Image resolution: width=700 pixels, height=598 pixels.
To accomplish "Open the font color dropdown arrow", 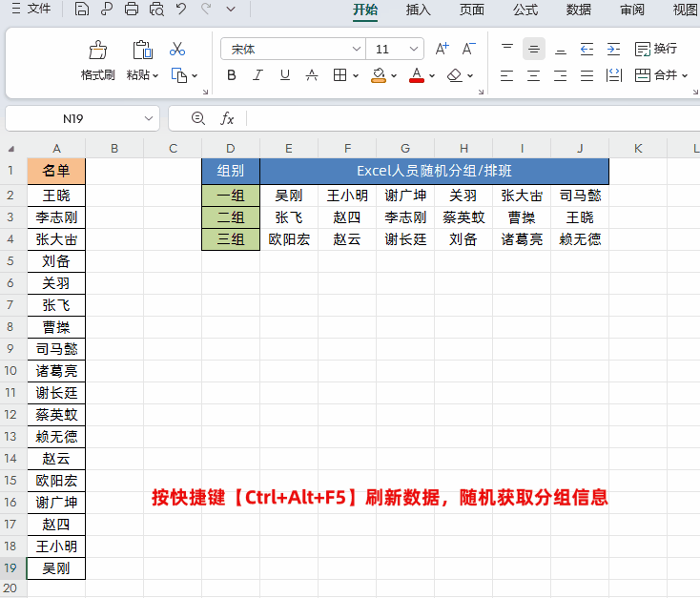I will (x=432, y=76).
